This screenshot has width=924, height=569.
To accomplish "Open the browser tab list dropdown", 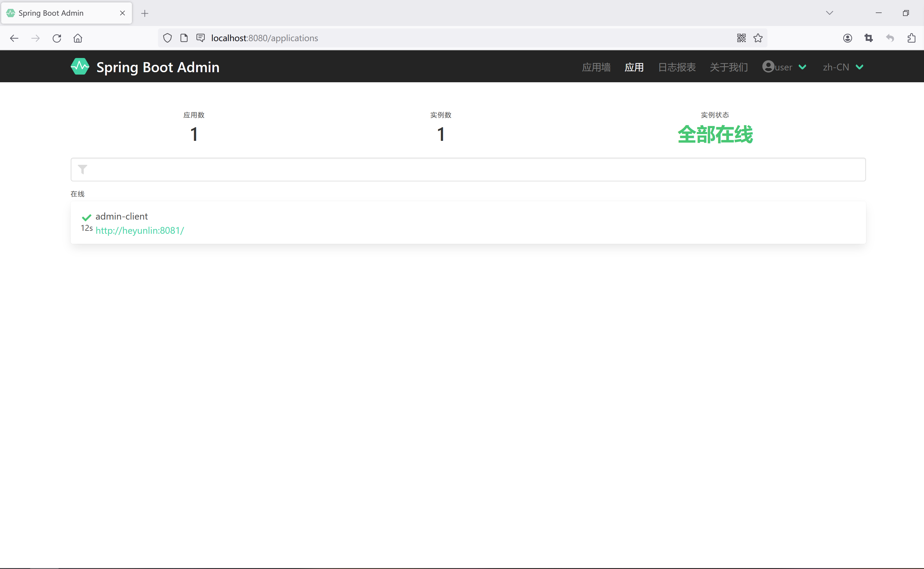I will click(x=829, y=12).
